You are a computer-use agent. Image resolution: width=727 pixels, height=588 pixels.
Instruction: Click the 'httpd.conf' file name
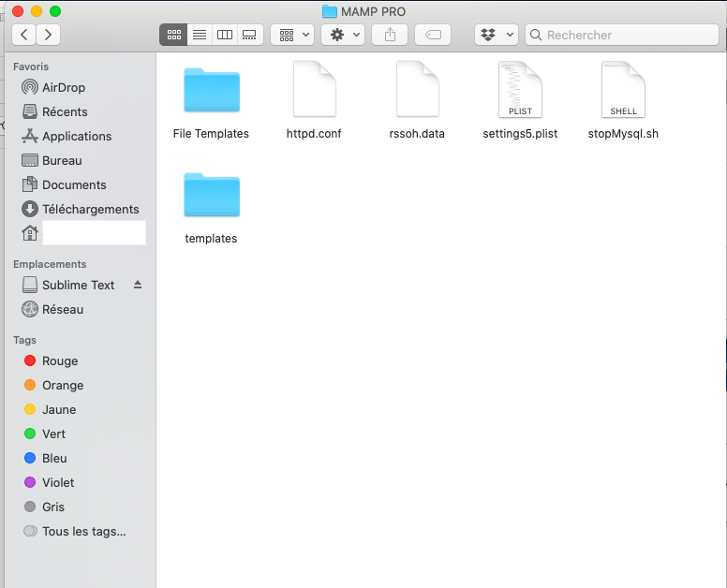point(314,134)
